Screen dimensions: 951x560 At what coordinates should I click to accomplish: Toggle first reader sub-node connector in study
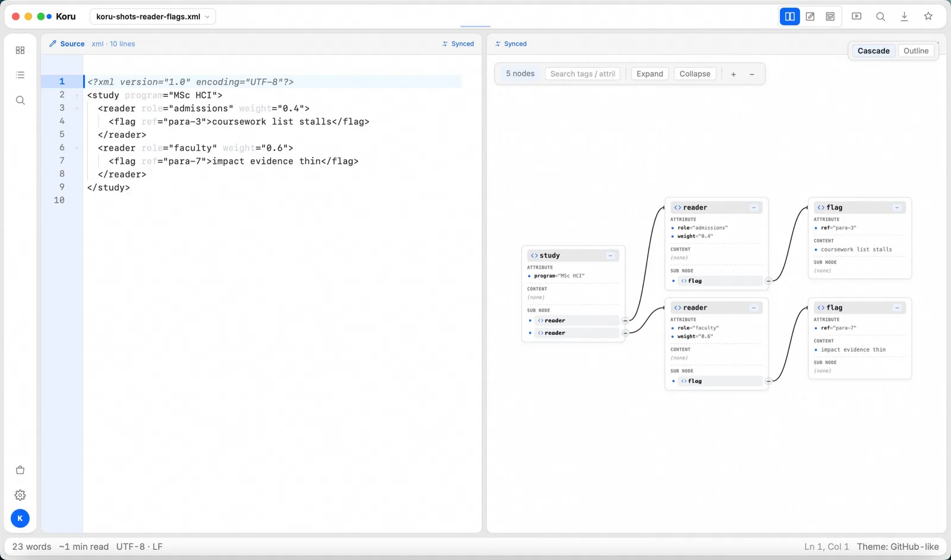pos(625,321)
